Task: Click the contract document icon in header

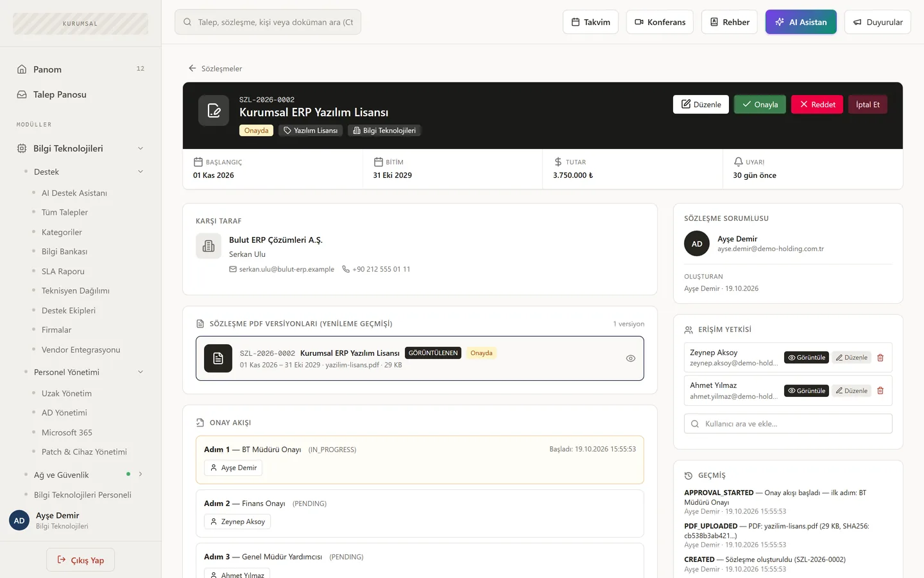Action: coord(214,110)
